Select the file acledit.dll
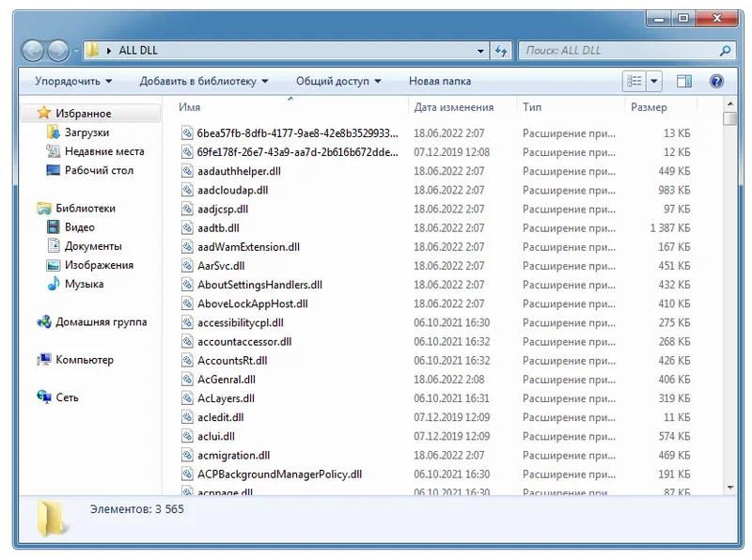The width and height of the screenshot is (752, 560). (221, 417)
